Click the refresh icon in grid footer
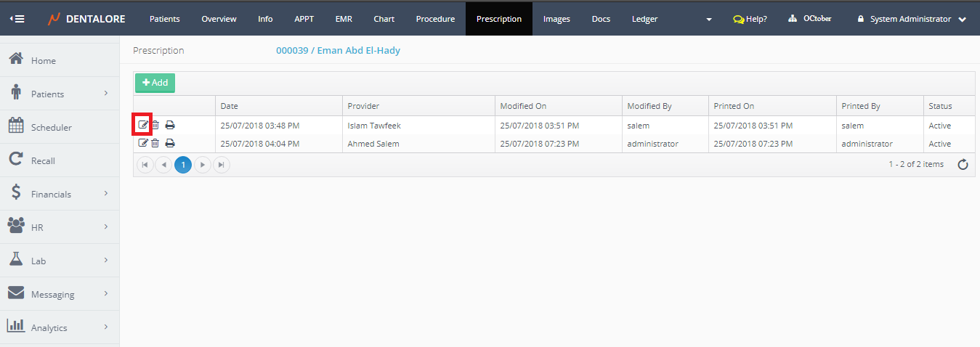 963,165
